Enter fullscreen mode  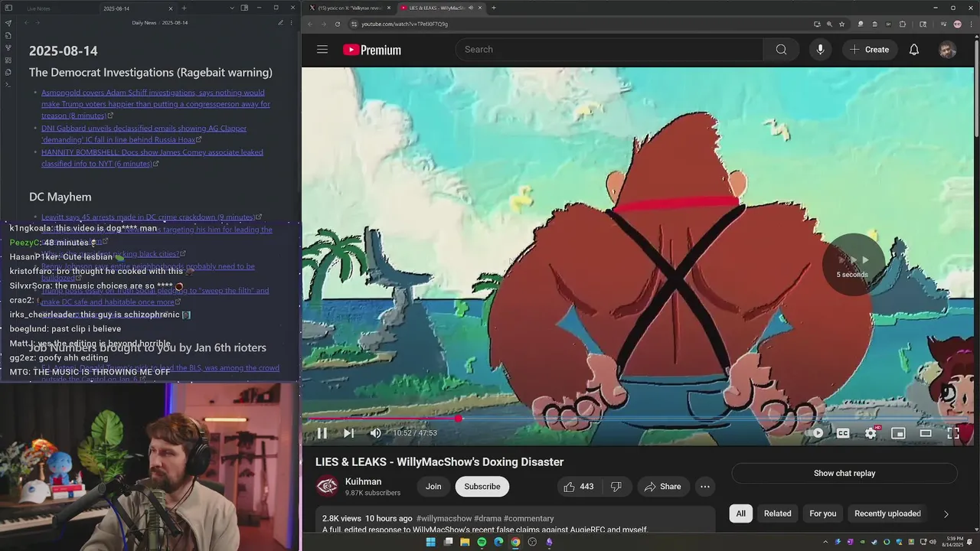(x=953, y=433)
